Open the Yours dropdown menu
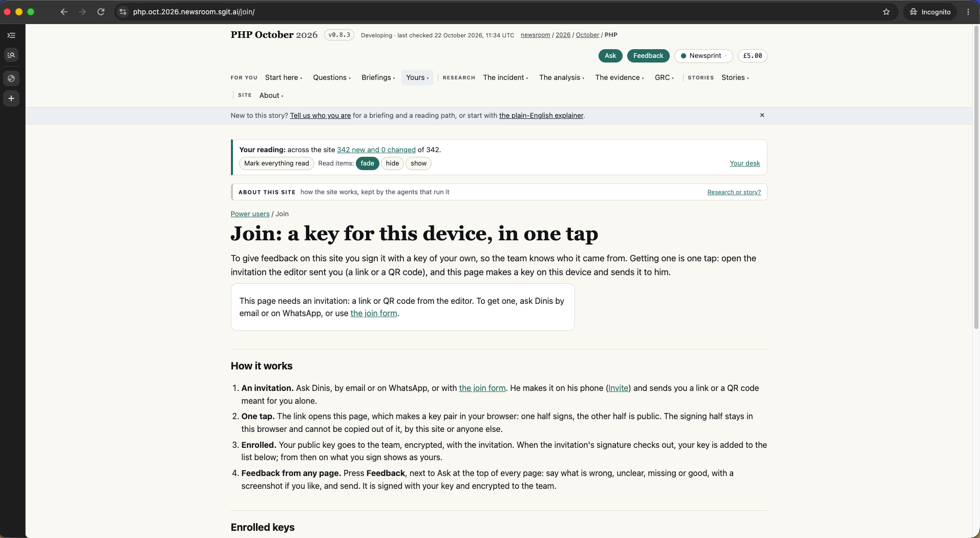Screen dimensions: 980x538 pyautogui.click(x=417, y=77)
